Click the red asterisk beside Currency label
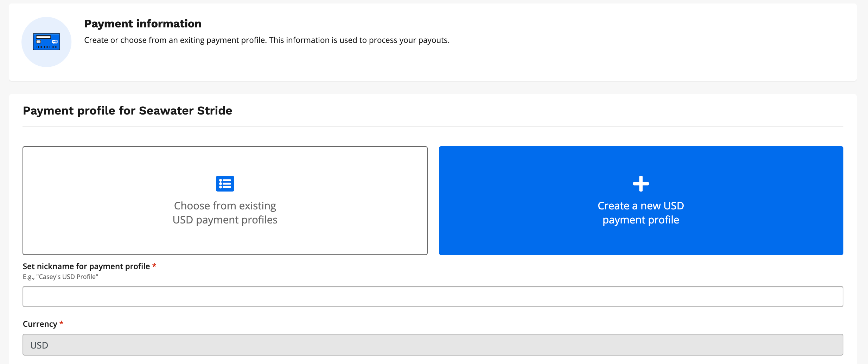Viewport: 868px width, 364px height. 61,323
